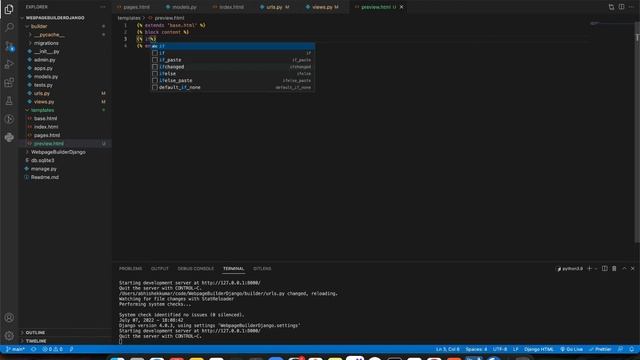Choose the 'default_if_none' autocomplete suggestion
The image size is (640, 360).
(233, 87)
